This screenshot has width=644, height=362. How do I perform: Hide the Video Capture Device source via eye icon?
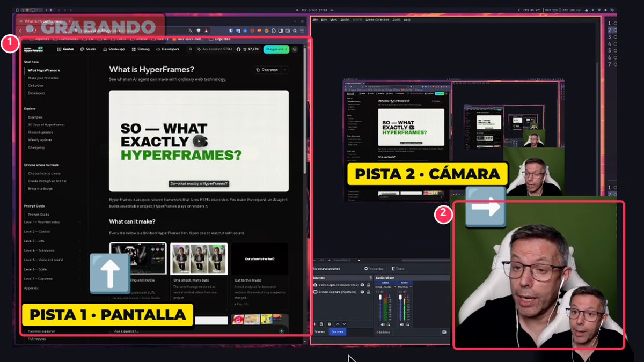[x=362, y=285]
